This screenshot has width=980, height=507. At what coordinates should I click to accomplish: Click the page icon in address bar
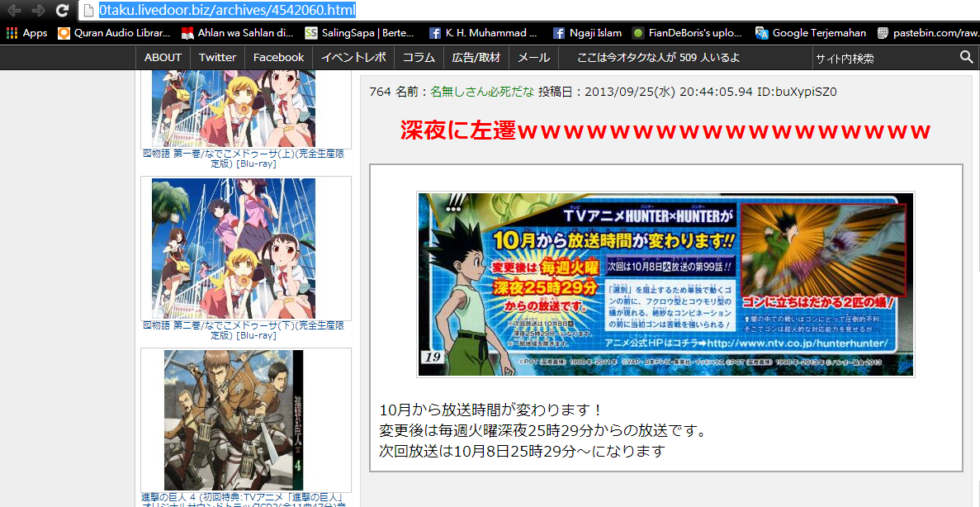(x=88, y=11)
